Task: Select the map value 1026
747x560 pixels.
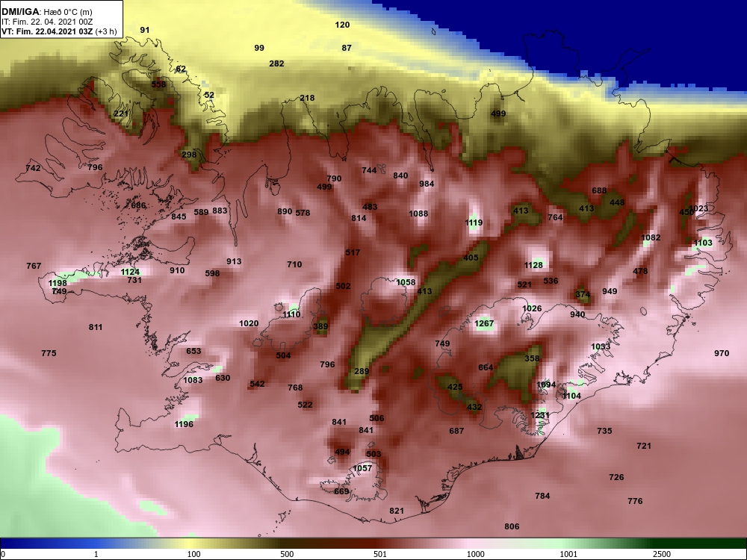Action: point(532,308)
